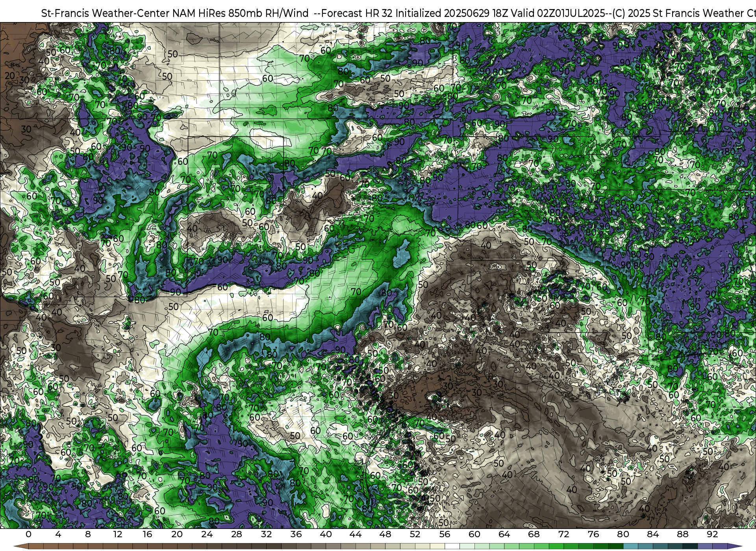
Task: Click the colorbar tick label 64
Action: click(x=504, y=534)
